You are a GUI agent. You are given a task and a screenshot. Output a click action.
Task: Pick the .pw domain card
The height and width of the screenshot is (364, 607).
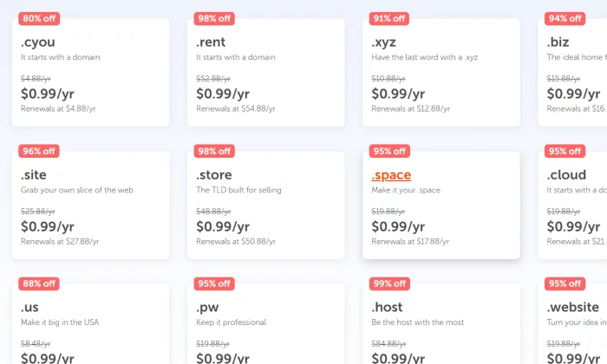pos(266,324)
